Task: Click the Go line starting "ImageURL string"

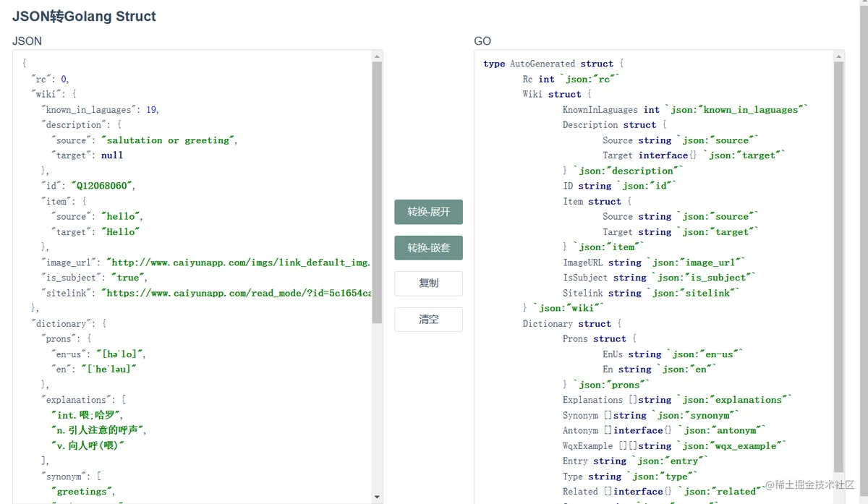Action: pos(654,262)
